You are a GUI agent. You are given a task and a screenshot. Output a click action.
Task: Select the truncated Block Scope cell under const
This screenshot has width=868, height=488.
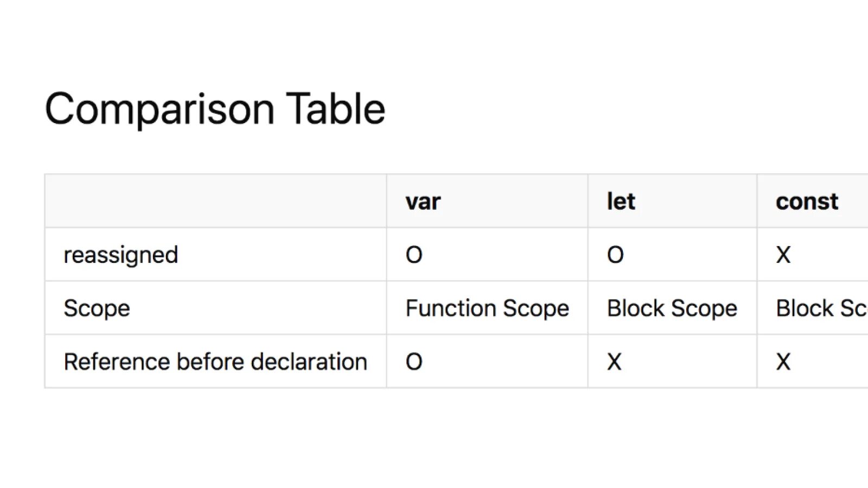(821, 309)
